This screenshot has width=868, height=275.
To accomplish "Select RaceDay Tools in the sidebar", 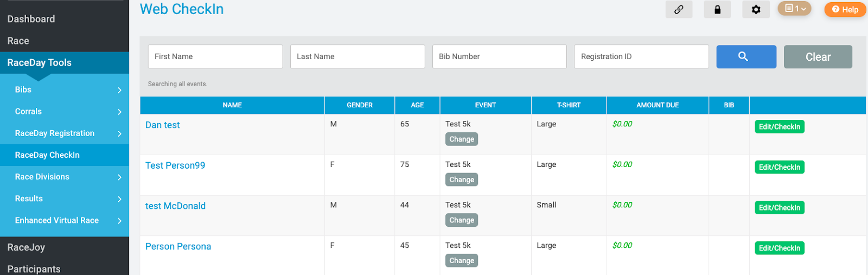I will pyautogui.click(x=65, y=62).
